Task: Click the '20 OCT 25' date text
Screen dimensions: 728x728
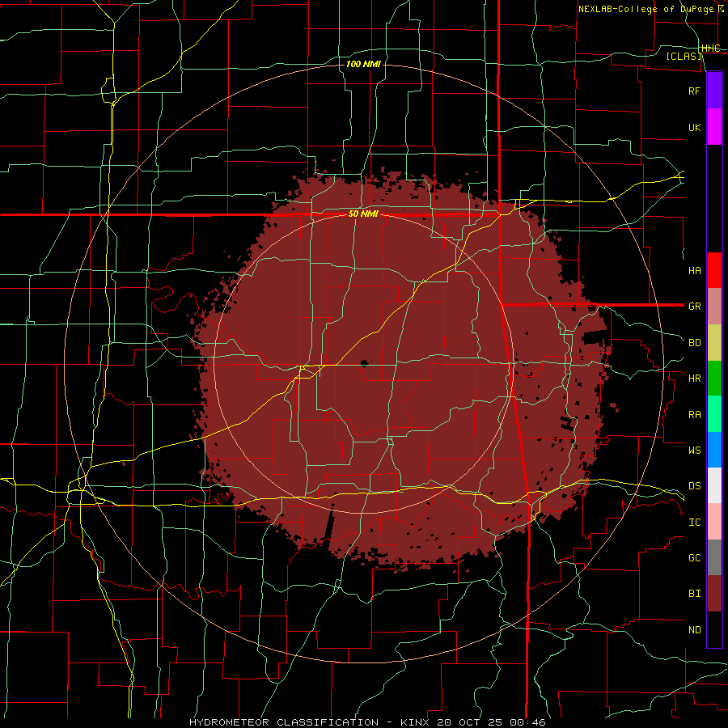Action: click(x=470, y=722)
